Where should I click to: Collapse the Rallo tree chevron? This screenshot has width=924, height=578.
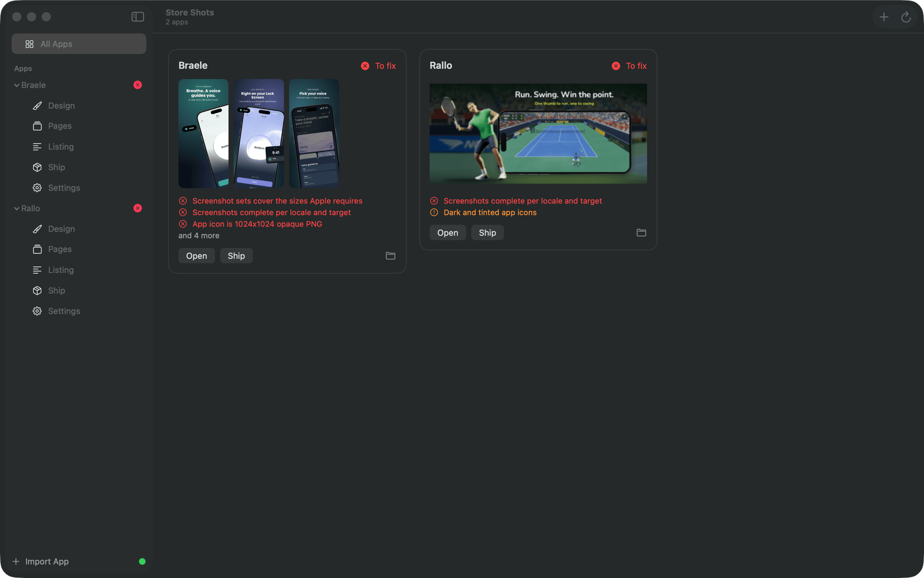point(17,209)
